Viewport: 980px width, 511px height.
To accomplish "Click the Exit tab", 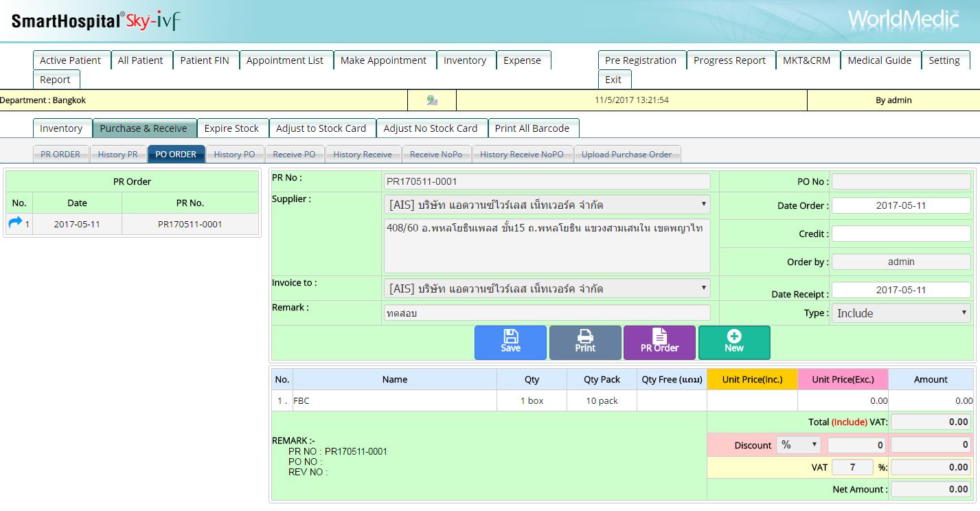I will pos(613,80).
